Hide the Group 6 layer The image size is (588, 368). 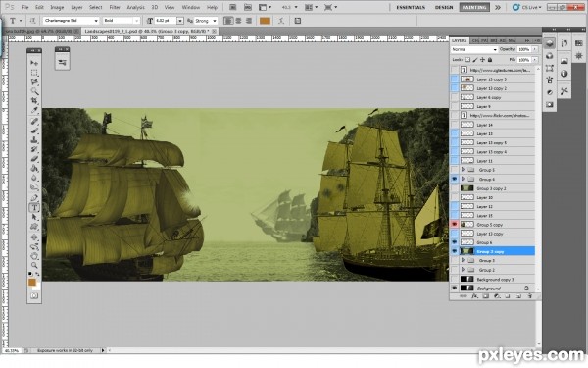coord(455,242)
